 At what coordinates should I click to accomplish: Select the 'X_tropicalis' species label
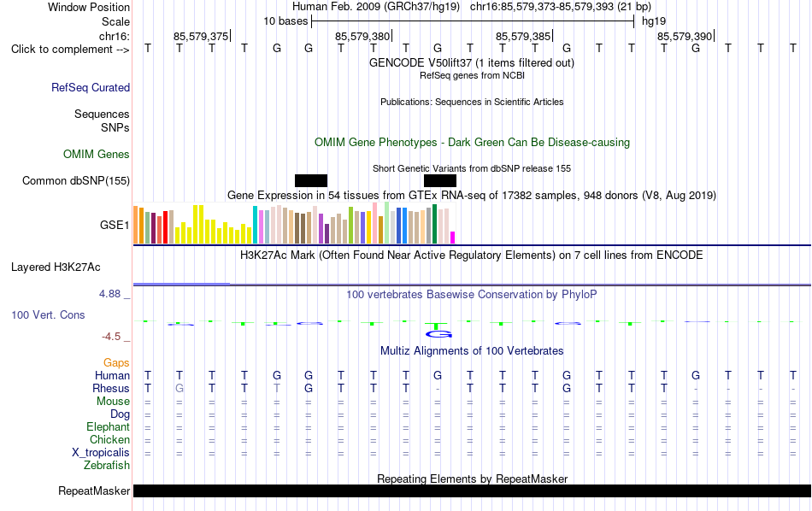click(101, 453)
